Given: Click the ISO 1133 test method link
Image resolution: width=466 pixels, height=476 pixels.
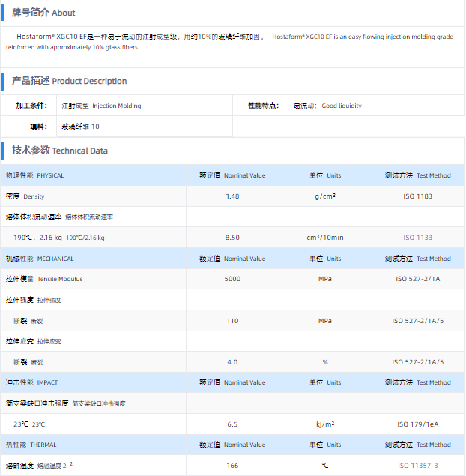Looking at the screenshot, I should click(417, 238).
